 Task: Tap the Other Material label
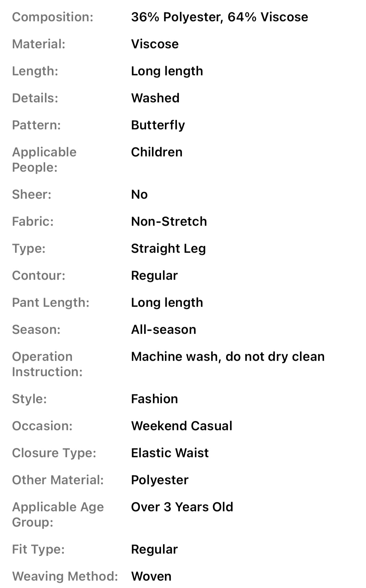[58, 480]
